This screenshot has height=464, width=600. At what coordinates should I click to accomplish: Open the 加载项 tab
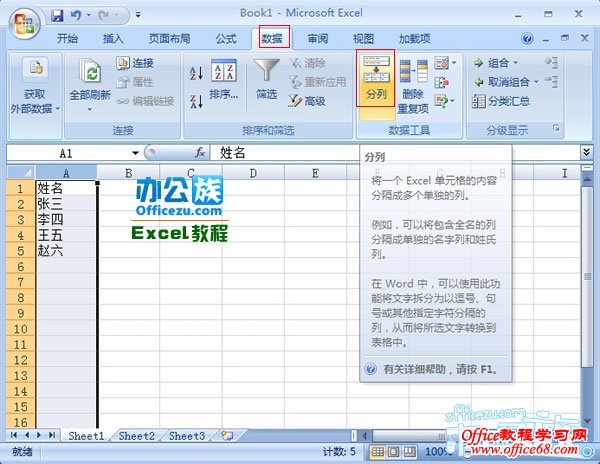tap(414, 39)
